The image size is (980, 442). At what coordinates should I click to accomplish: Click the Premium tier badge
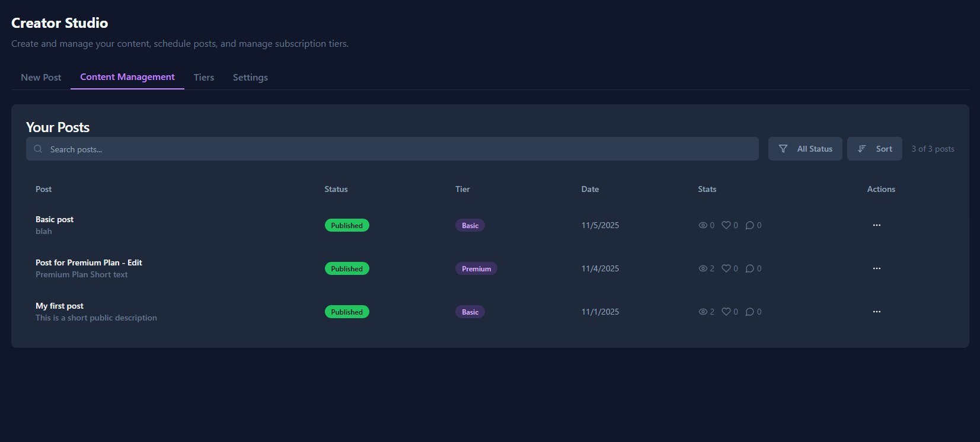[476, 268]
